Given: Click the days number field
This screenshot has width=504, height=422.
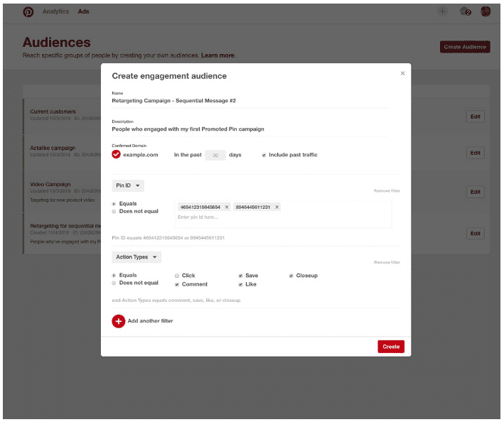Looking at the screenshot, I should tap(215, 155).
